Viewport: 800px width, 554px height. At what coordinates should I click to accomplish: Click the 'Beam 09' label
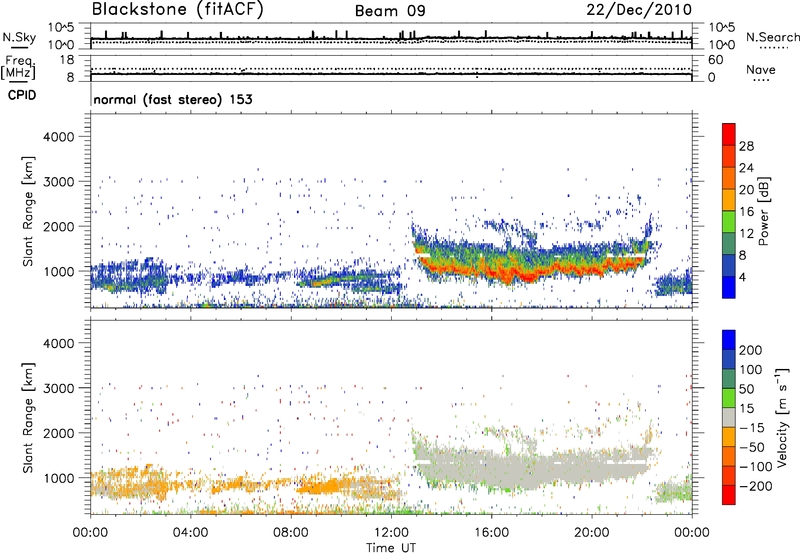coord(390,11)
